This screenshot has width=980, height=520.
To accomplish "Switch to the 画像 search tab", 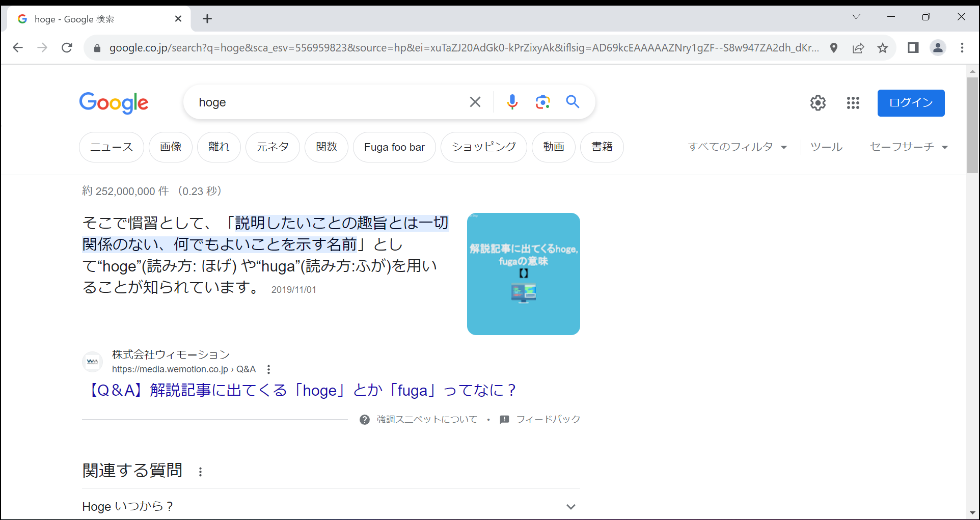I will click(x=170, y=147).
